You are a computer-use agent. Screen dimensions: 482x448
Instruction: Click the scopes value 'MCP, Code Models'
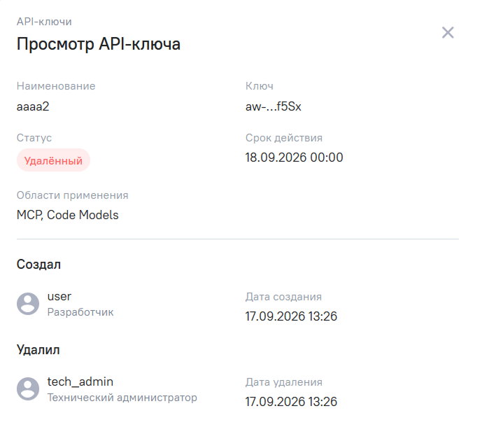pyautogui.click(x=67, y=215)
